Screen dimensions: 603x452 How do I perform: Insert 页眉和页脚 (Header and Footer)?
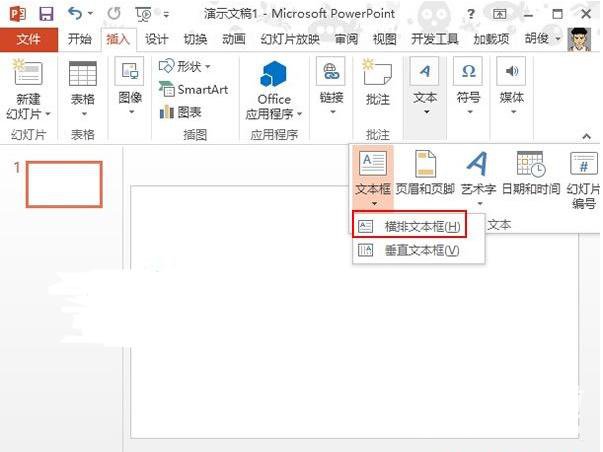coord(425,173)
